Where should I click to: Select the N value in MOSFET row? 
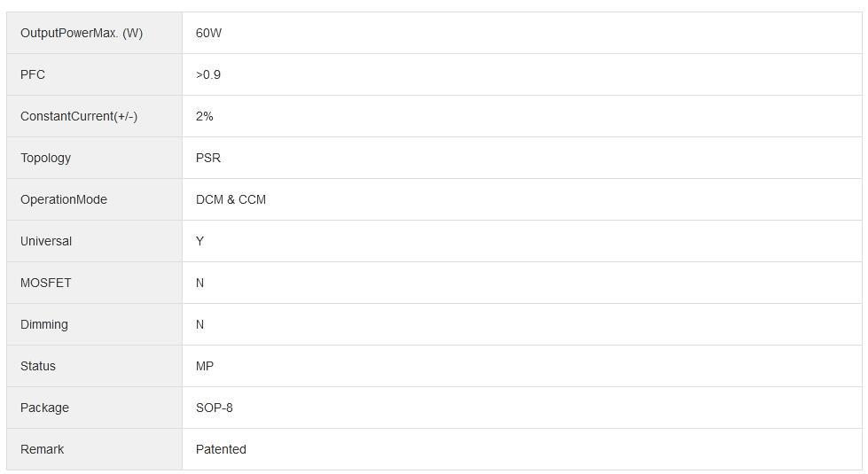pyautogui.click(x=200, y=283)
